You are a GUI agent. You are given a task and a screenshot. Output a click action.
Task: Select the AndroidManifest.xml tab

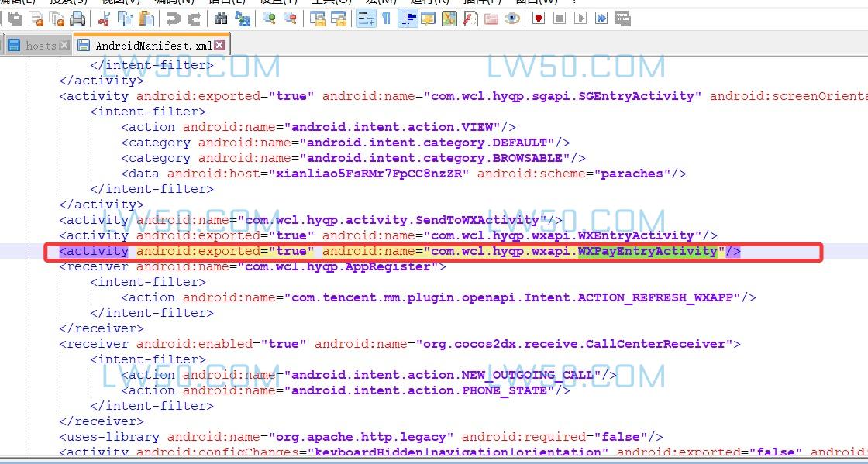(153, 46)
